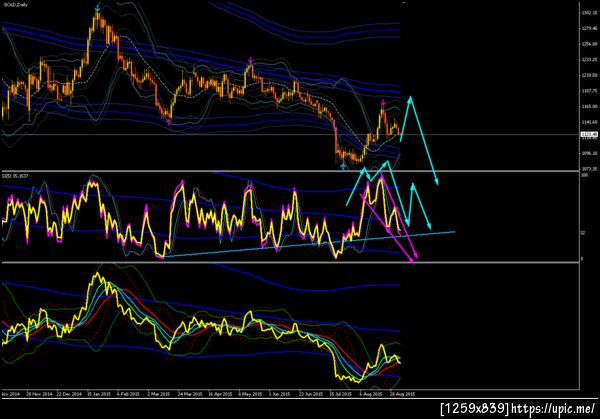Screen dimensions: 600x419
Task: Select the 15 Jan 2015 date on the time axis
Action: click(99, 393)
